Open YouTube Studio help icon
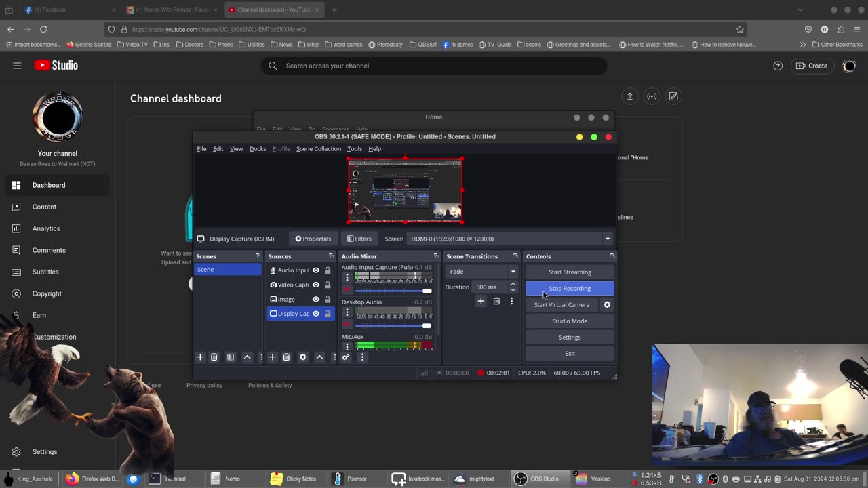Viewport: 868px width, 488px height. click(x=778, y=66)
